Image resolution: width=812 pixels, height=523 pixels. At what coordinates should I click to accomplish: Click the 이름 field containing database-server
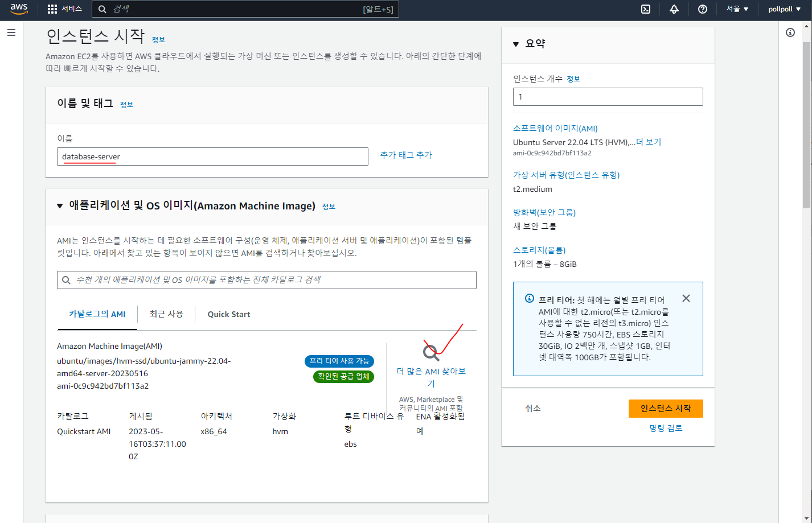pyautogui.click(x=212, y=157)
